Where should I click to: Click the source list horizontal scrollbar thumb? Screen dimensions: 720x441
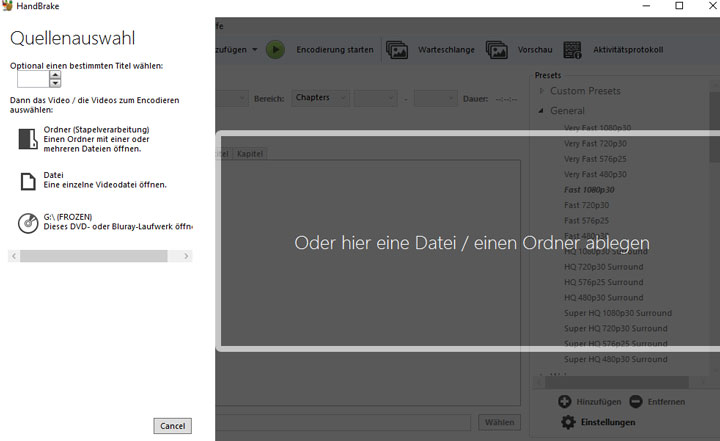coord(94,256)
